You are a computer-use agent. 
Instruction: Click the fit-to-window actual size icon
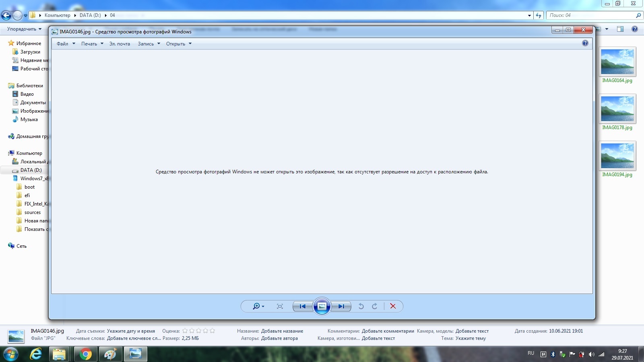click(280, 306)
